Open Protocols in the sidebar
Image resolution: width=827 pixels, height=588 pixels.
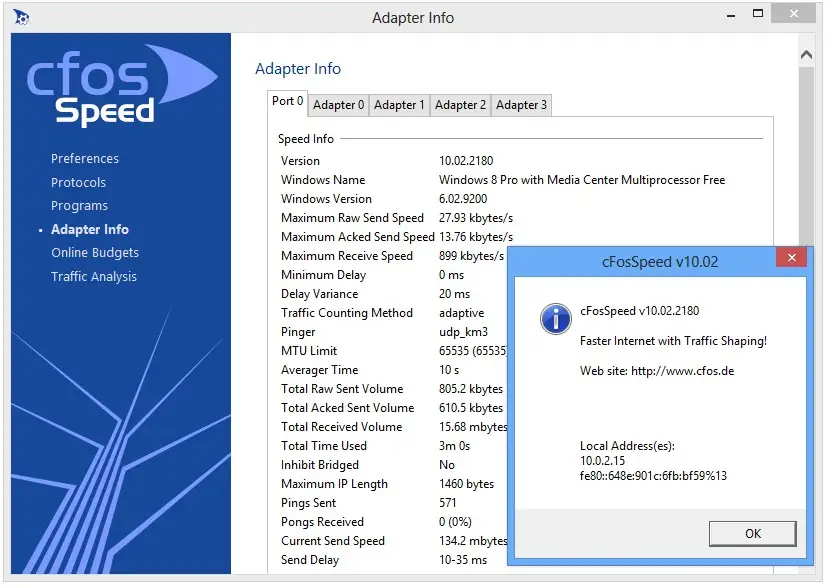tap(78, 182)
